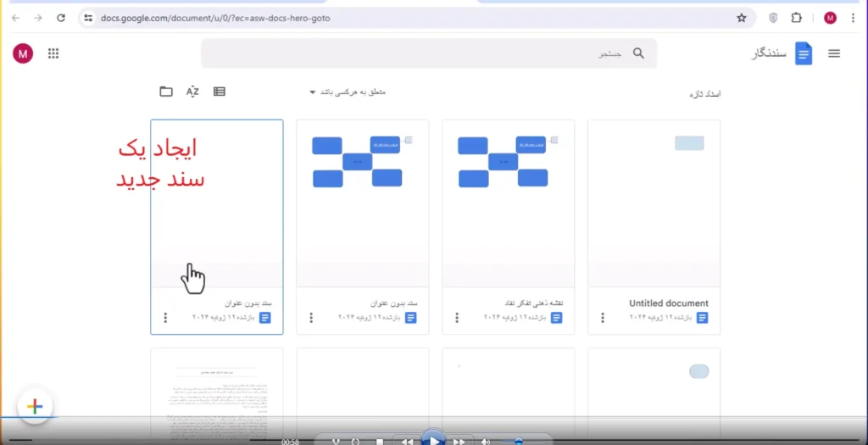Open the AZ sort options
Screen dimensions: 868x445
click(192, 92)
